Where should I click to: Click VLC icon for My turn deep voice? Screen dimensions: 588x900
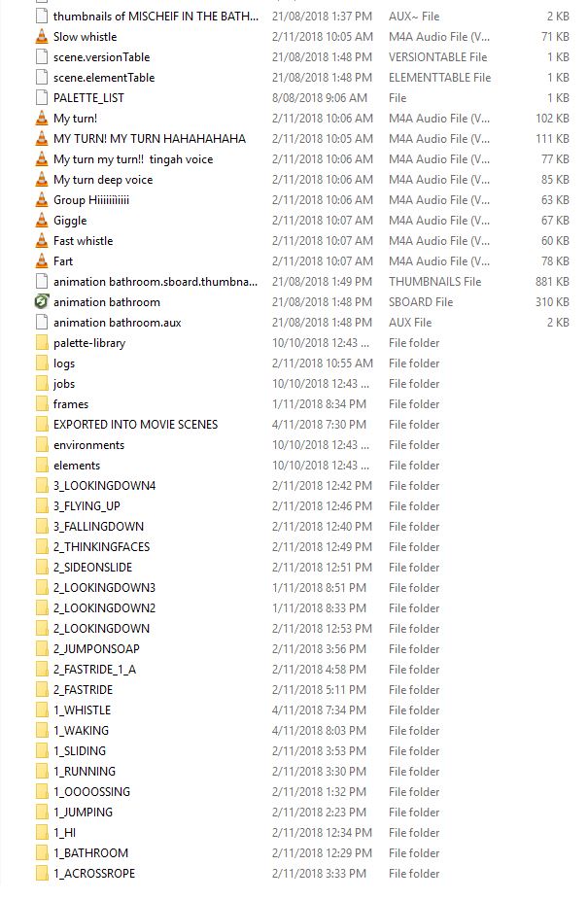[x=42, y=180]
